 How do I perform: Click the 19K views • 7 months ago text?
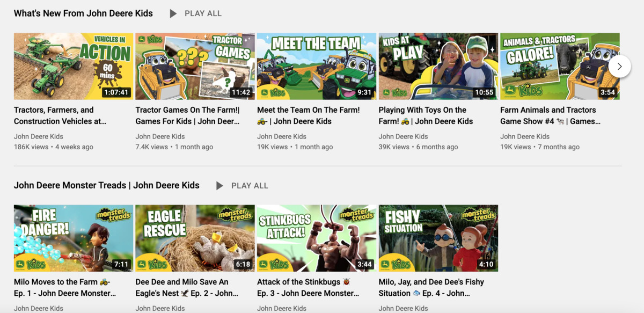(x=540, y=147)
